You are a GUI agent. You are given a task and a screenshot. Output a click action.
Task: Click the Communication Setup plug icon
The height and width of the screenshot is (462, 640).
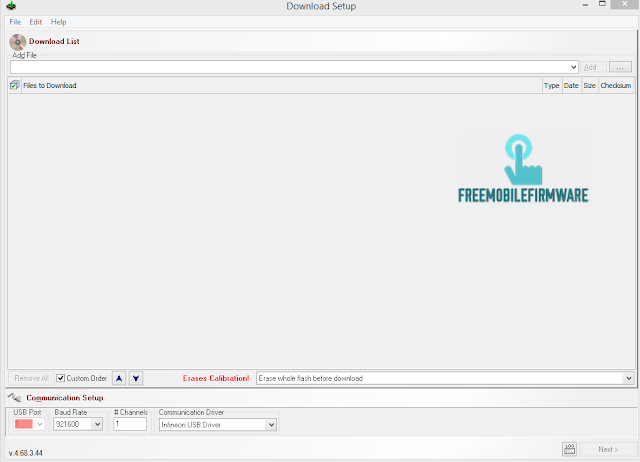click(15, 397)
